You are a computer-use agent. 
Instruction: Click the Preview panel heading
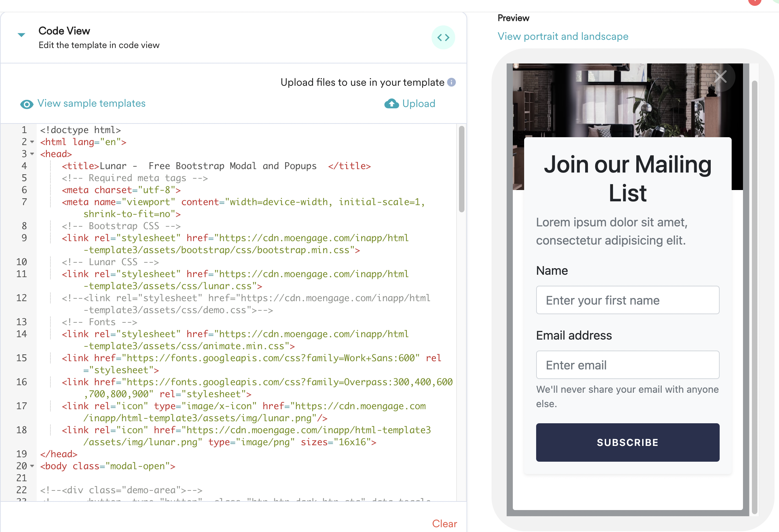click(513, 17)
